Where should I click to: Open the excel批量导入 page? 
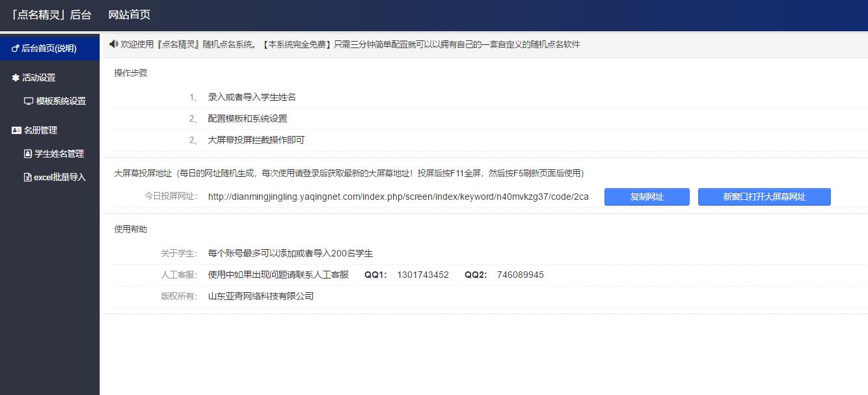click(x=59, y=176)
